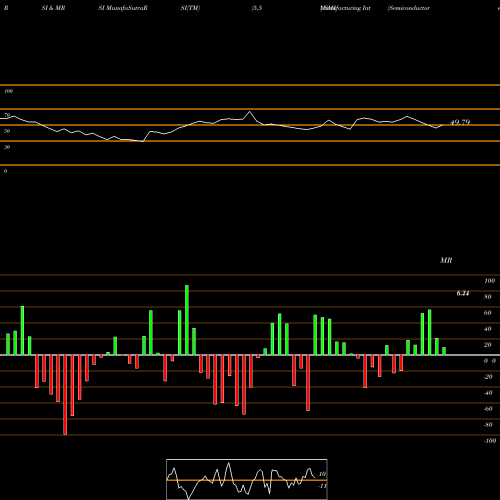Viewport: 500px width, 500px height.
Task: Open the mini oscillator chart thumbnail
Action: click(247, 479)
